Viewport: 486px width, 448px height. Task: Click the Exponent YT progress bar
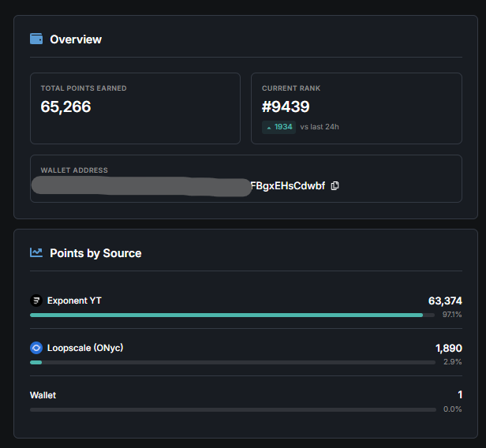click(x=232, y=315)
